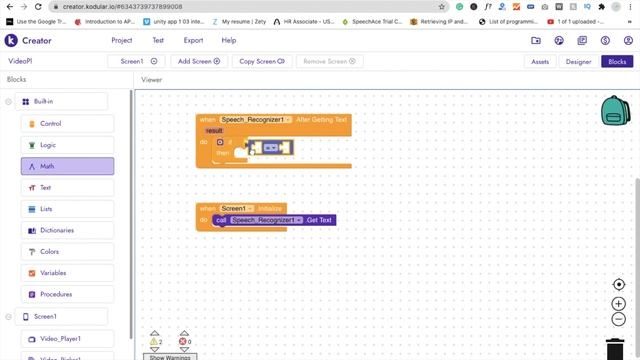The width and height of the screenshot is (640, 360).
Task: Collapse the Built-in category
Action: pyautogui.click(x=8, y=102)
